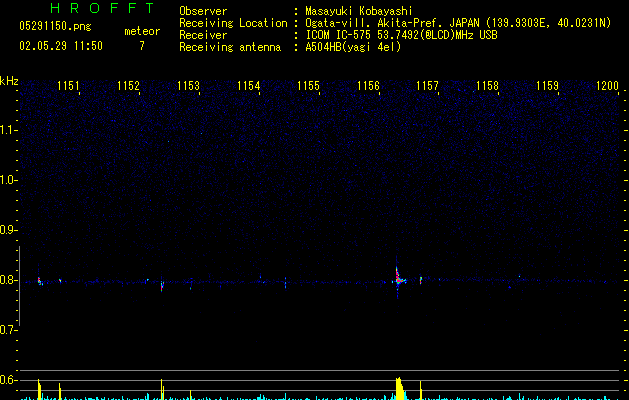Click the ICOM IC-575 receiver text

pyautogui.click(x=402, y=35)
